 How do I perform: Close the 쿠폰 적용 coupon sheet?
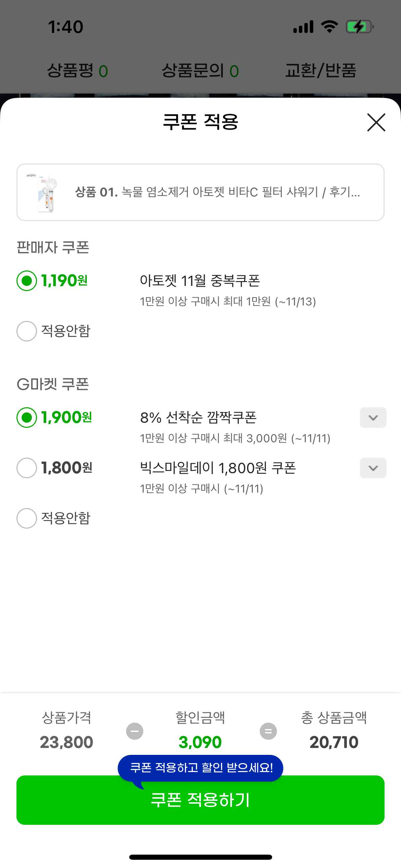coord(376,122)
